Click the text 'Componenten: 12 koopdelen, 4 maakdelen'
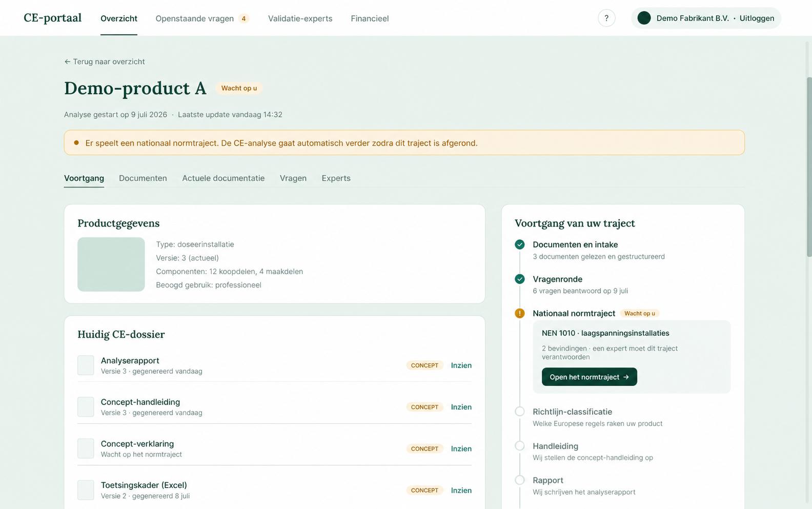Image resolution: width=812 pixels, height=509 pixels. (x=229, y=272)
